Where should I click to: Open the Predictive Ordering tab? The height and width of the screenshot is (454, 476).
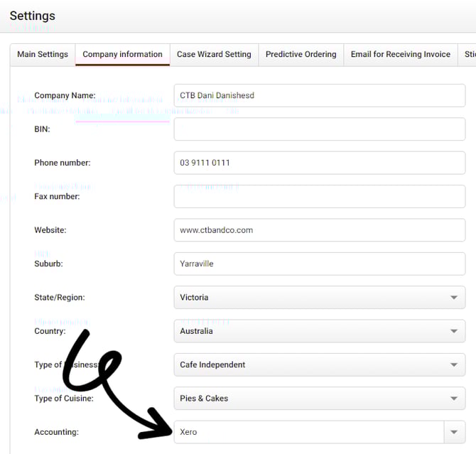coord(301,55)
